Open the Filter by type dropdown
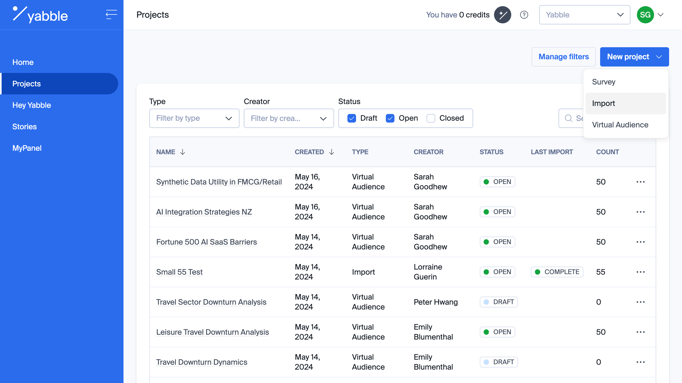682x383 pixels. point(194,118)
